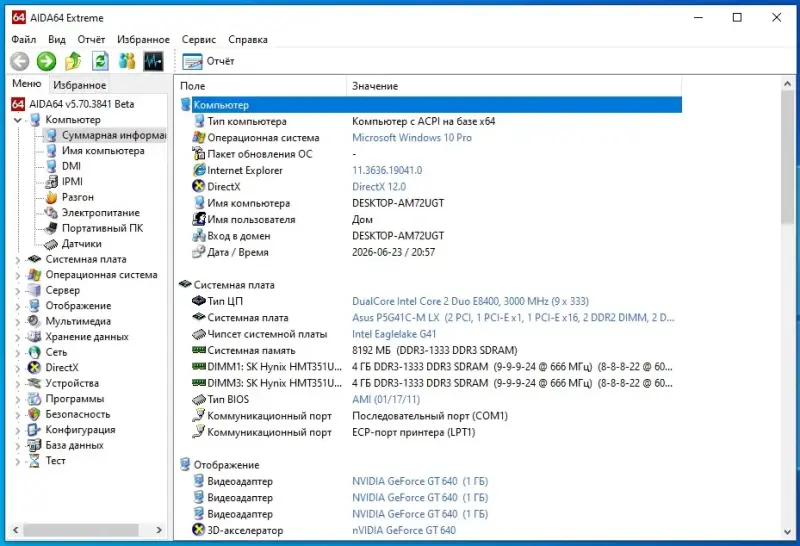The image size is (800, 546).
Task: Click the База данных tree icon
Action: click(x=34, y=445)
